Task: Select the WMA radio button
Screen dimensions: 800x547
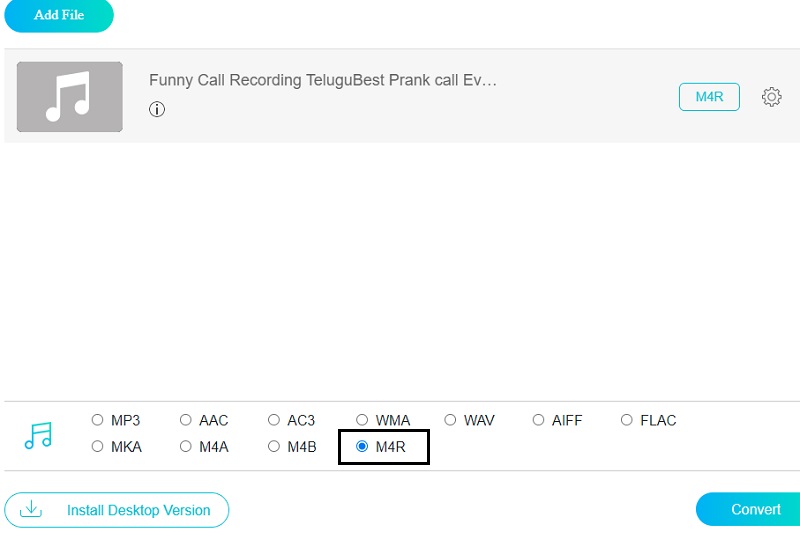Action: click(362, 420)
